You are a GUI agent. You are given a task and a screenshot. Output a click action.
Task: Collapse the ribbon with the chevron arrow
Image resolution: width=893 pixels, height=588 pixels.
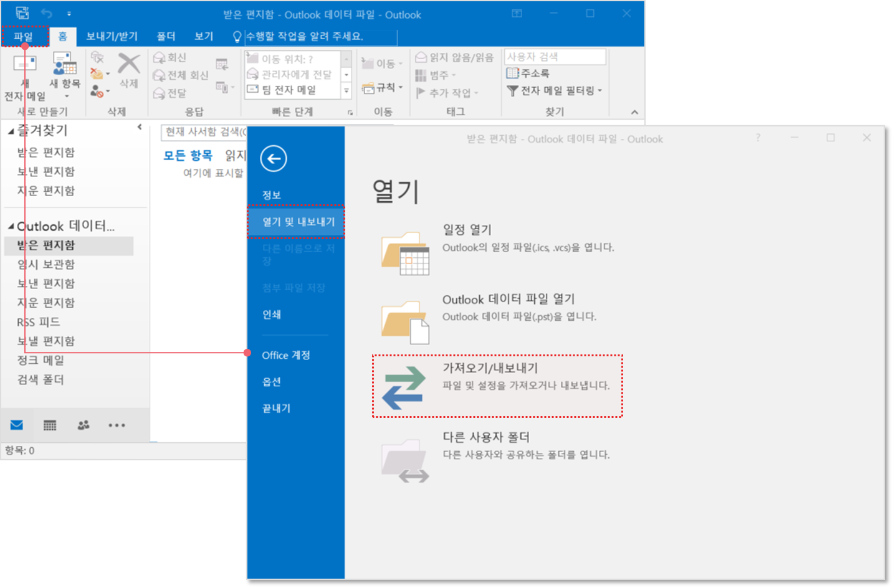point(634,112)
